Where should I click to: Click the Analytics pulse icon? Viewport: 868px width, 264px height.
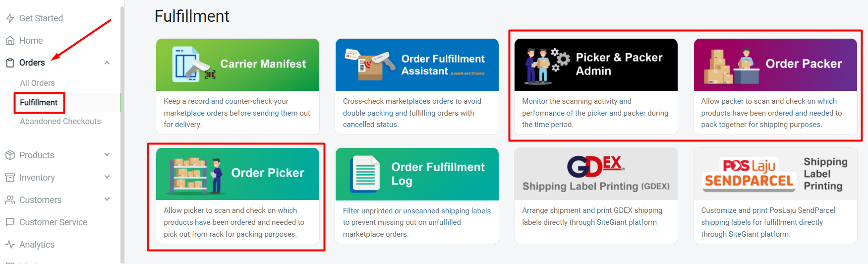[10, 245]
